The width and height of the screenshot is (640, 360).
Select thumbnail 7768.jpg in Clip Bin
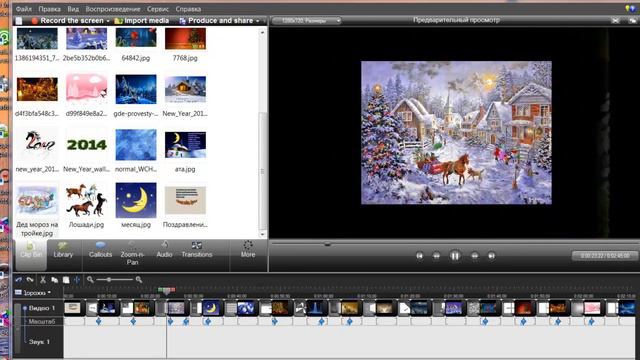click(x=185, y=39)
